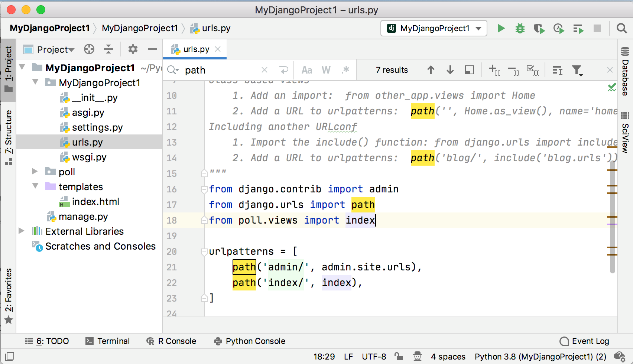Enable regex mode in the find bar
Viewport: 633px width, 364px height.
[346, 70]
